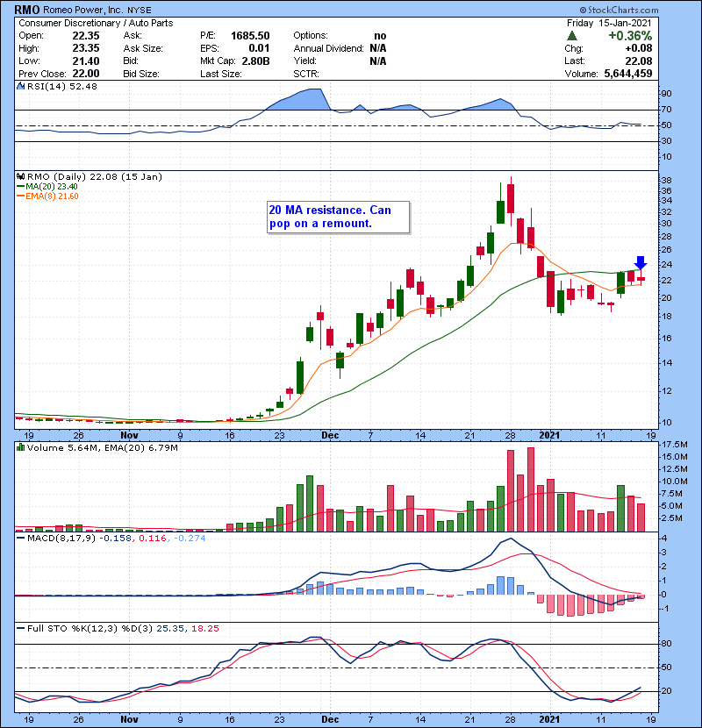Click the SCTR label
702x728 pixels.
(x=306, y=74)
